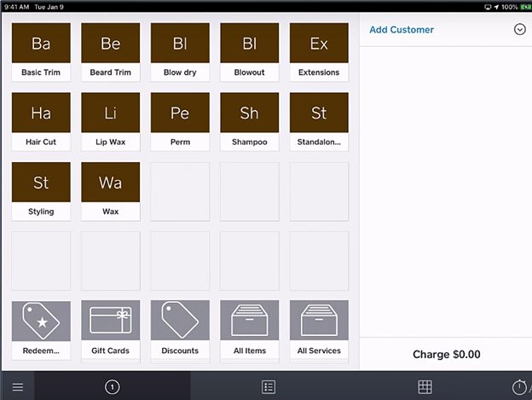Switch to the keypad grid tab

425,386
